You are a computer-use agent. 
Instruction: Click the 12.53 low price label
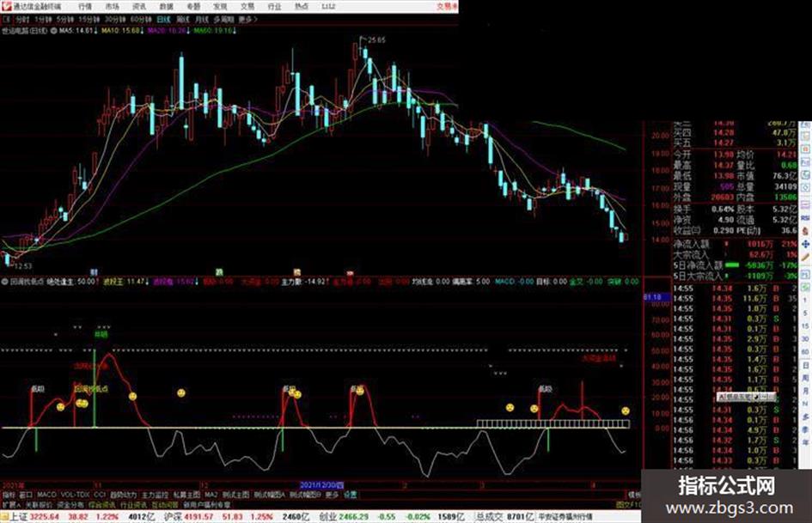pyautogui.click(x=23, y=266)
